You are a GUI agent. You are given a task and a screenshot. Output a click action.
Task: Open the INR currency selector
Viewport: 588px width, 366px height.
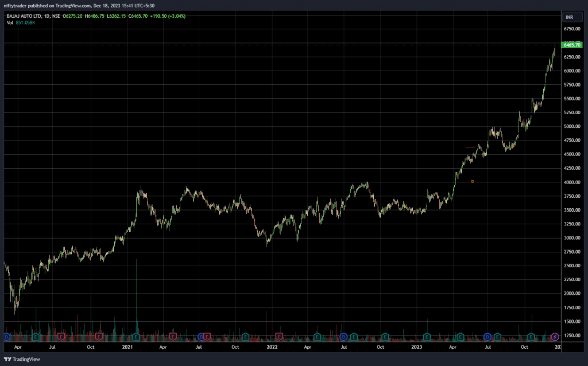[x=572, y=17]
